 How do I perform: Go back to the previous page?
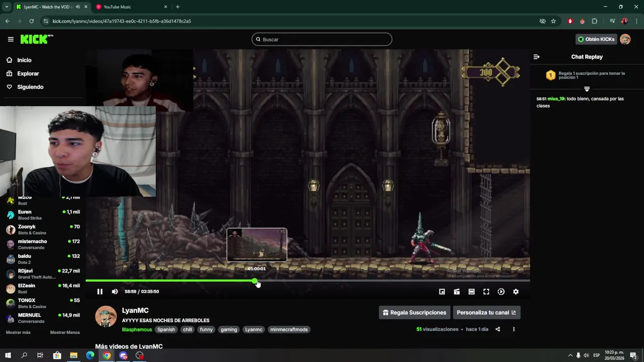[x=7, y=21]
